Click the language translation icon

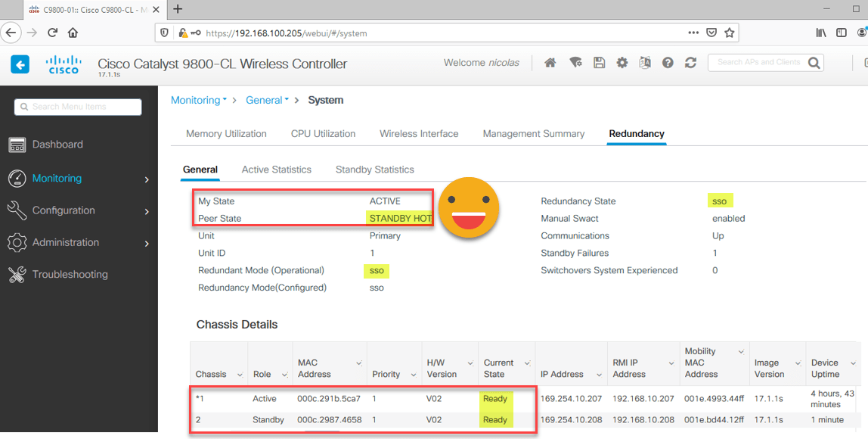click(644, 63)
